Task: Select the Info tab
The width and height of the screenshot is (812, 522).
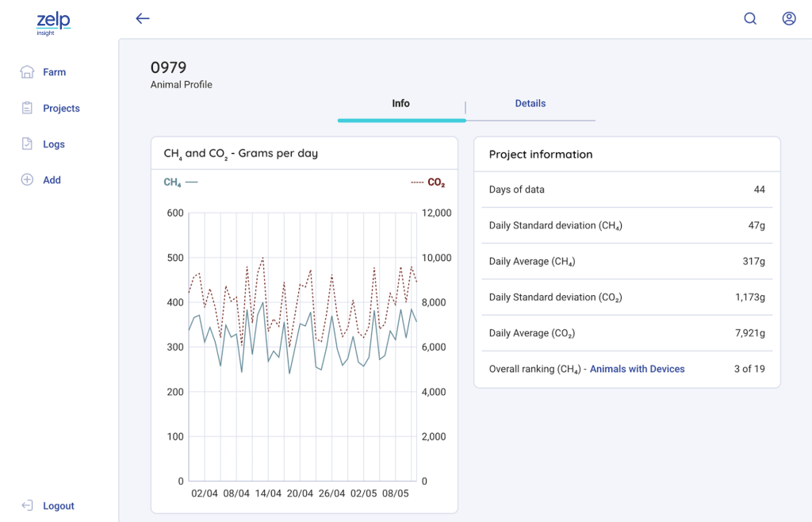Action: pyautogui.click(x=400, y=104)
